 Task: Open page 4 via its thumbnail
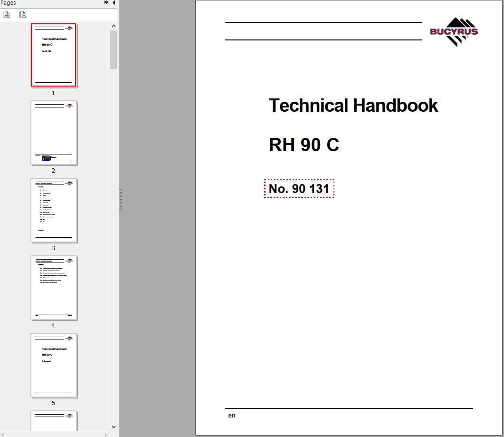tap(54, 288)
